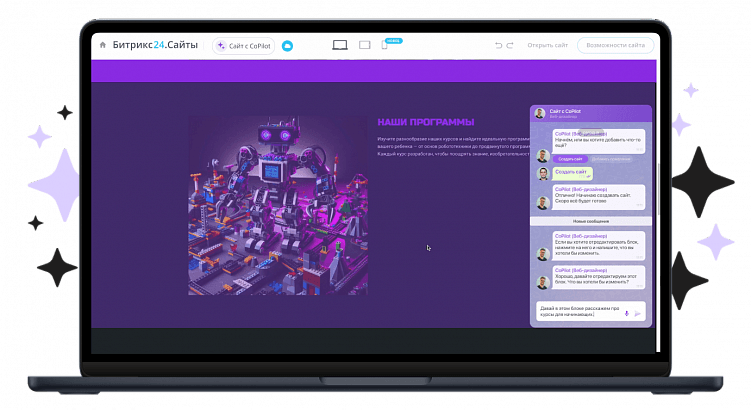The height and width of the screenshot is (410, 751).
Task: Click the blue cloud publish icon
Action: [287, 46]
